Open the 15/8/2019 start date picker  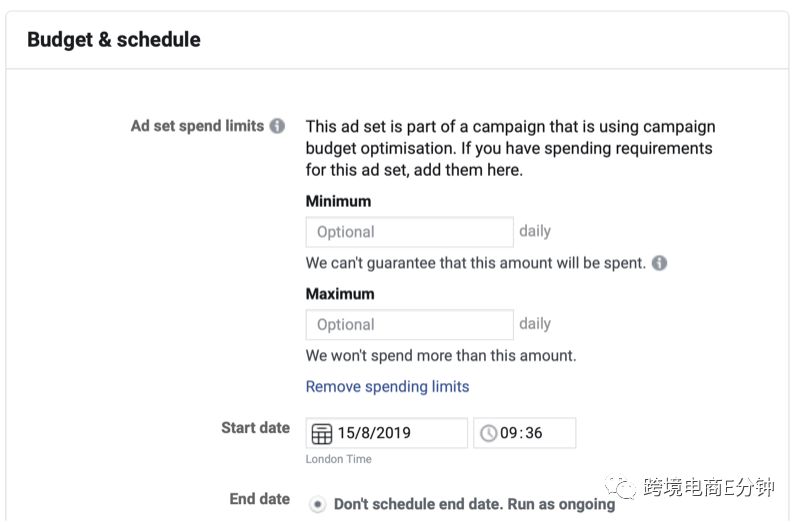386,433
